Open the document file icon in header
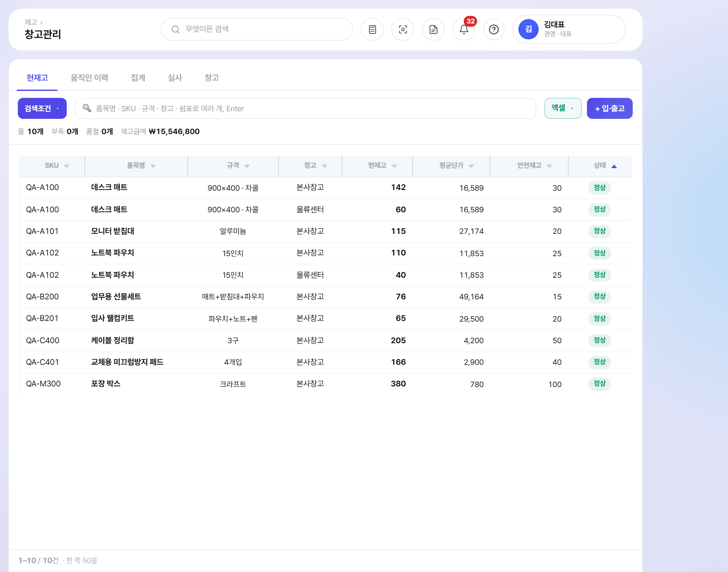Viewport: 728px width, 572px height. 433,30
